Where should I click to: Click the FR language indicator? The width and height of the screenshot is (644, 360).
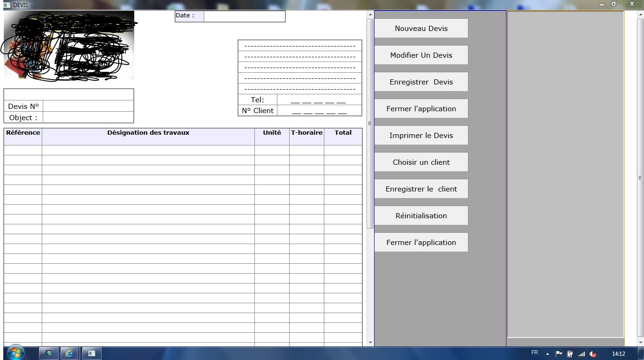click(535, 352)
